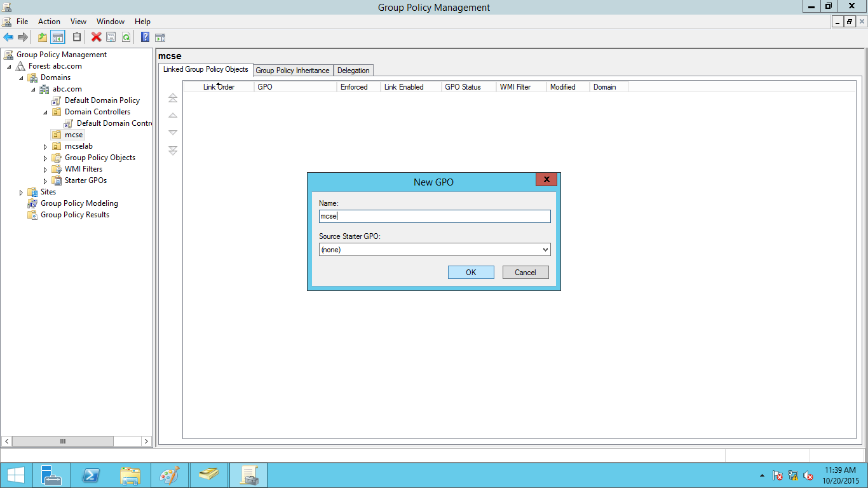The image size is (868, 488).
Task: Sort by the Enforced column header
Action: [x=359, y=87]
